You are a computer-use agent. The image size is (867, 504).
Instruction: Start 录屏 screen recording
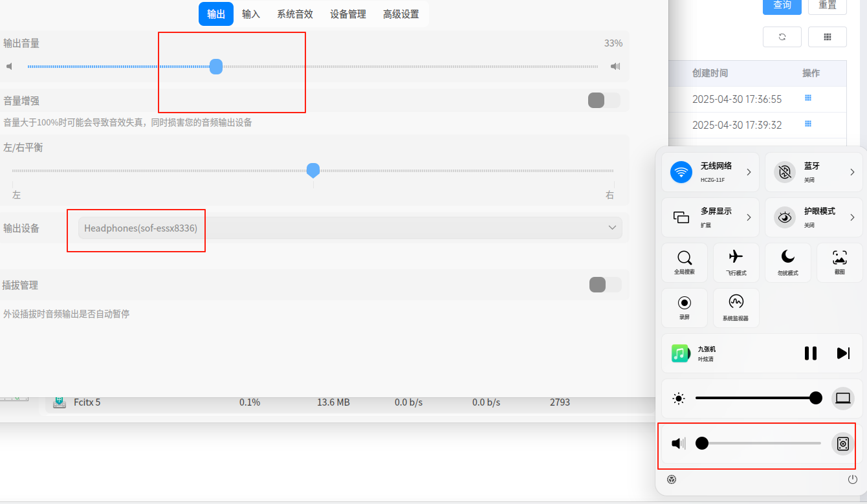tap(685, 307)
